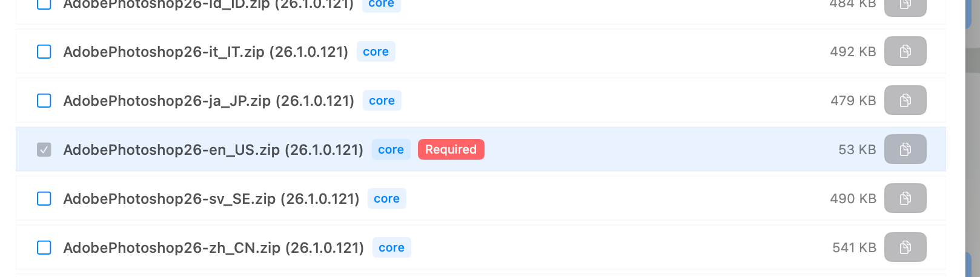980x277 pixels.
Task: Click the core tag on sv_SE row
Action: [386, 198]
